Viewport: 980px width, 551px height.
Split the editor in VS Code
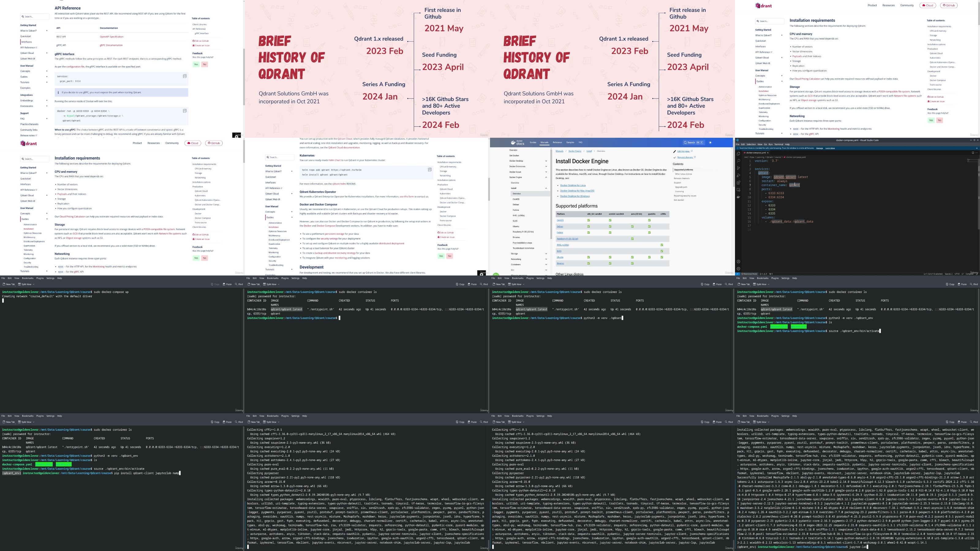pyautogui.click(x=973, y=153)
